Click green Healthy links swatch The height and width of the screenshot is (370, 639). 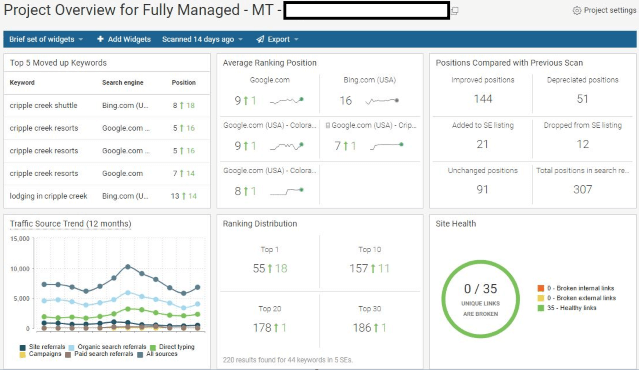click(541, 308)
